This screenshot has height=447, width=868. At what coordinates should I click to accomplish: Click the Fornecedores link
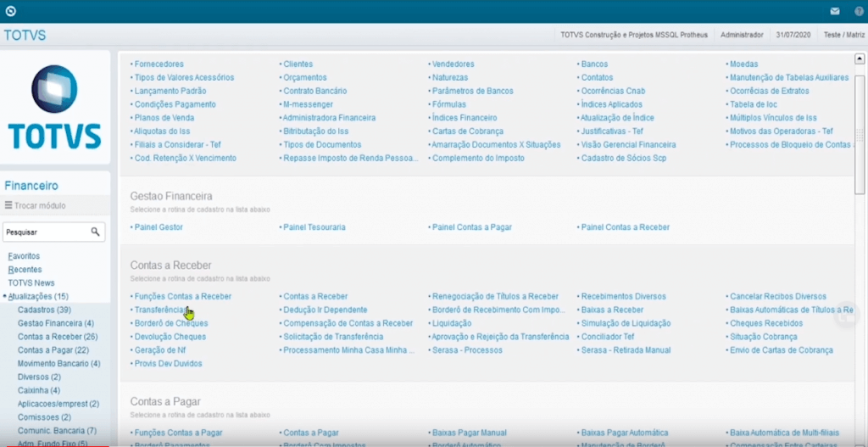coord(159,64)
